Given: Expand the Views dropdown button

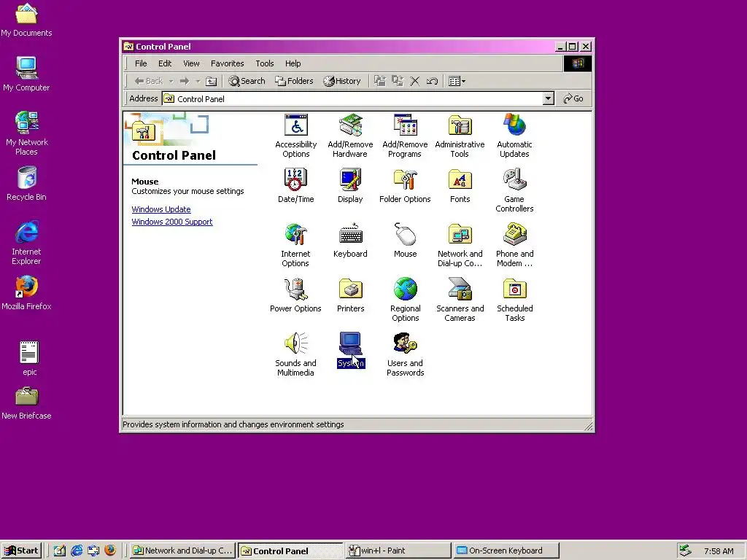Looking at the screenshot, I should pos(457,82).
